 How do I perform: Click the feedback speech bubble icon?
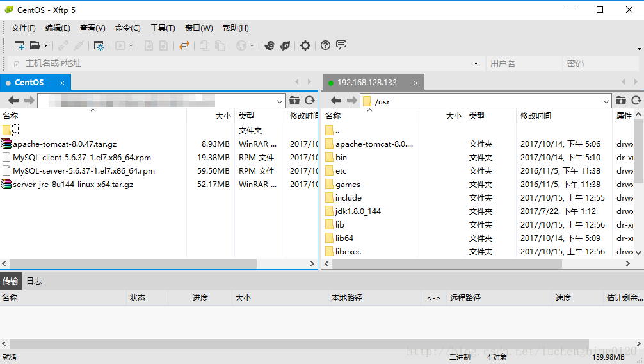[341, 45]
